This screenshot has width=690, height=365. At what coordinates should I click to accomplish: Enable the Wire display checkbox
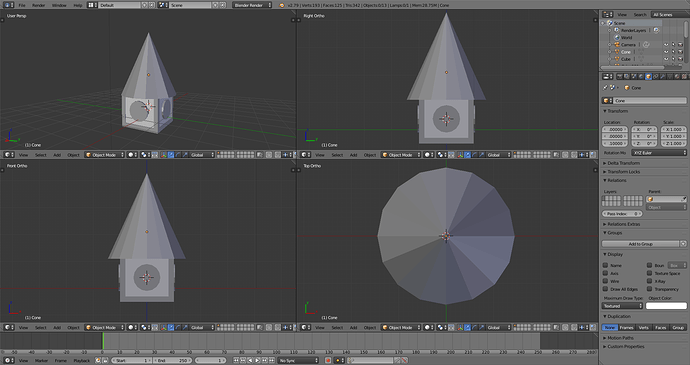(606, 281)
